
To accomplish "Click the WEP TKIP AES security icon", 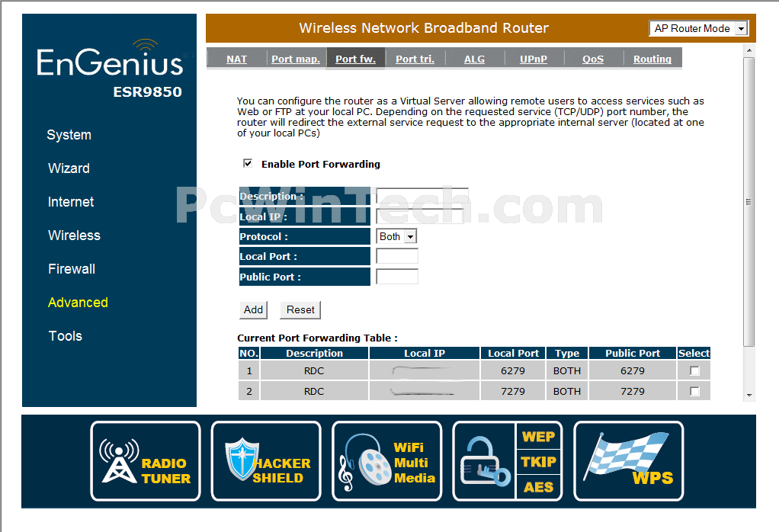I will 508,461.
